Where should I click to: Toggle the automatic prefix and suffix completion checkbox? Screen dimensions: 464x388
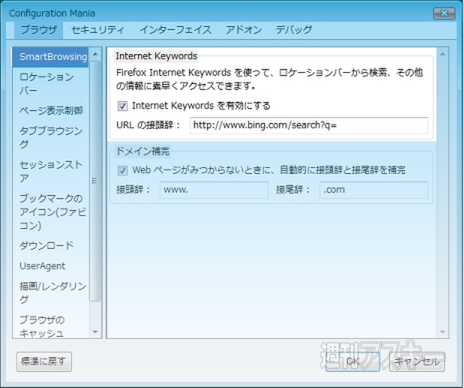[x=122, y=171]
